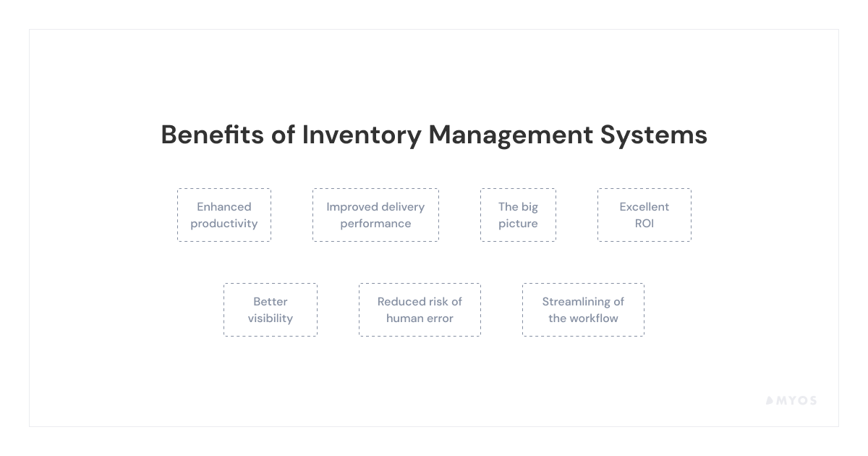Click the word picture

[518, 224]
